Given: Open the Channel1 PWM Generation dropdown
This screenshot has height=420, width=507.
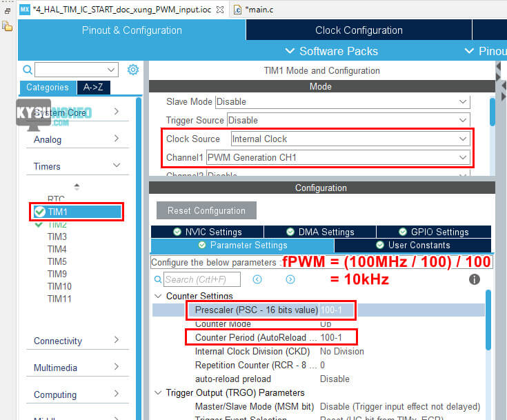Looking at the screenshot, I should click(x=337, y=157).
